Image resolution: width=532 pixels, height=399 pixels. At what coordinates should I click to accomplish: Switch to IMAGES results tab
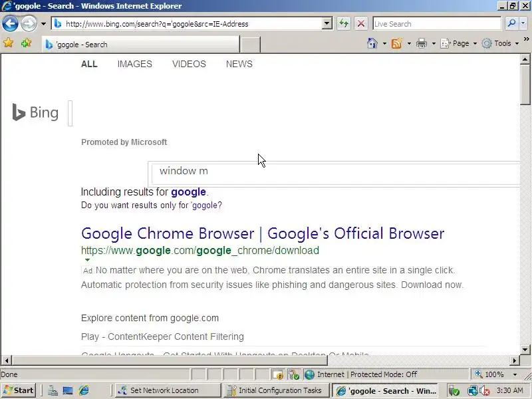[135, 64]
